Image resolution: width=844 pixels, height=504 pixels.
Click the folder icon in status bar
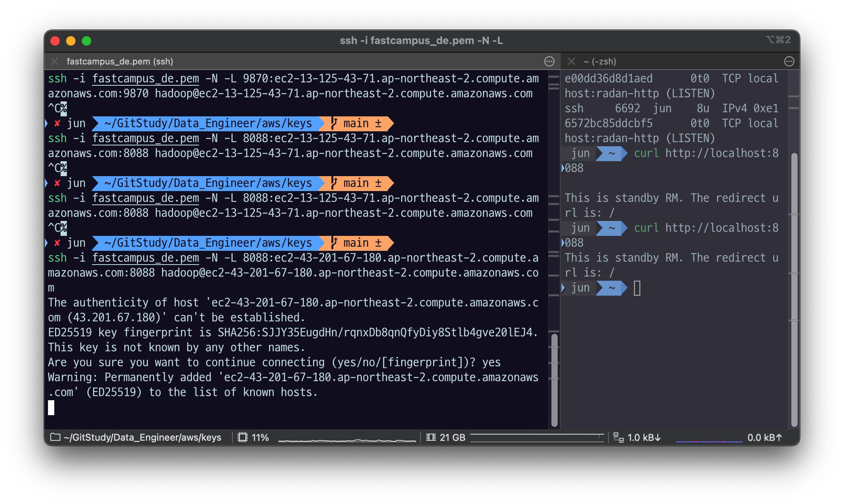click(x=55, y=437)
